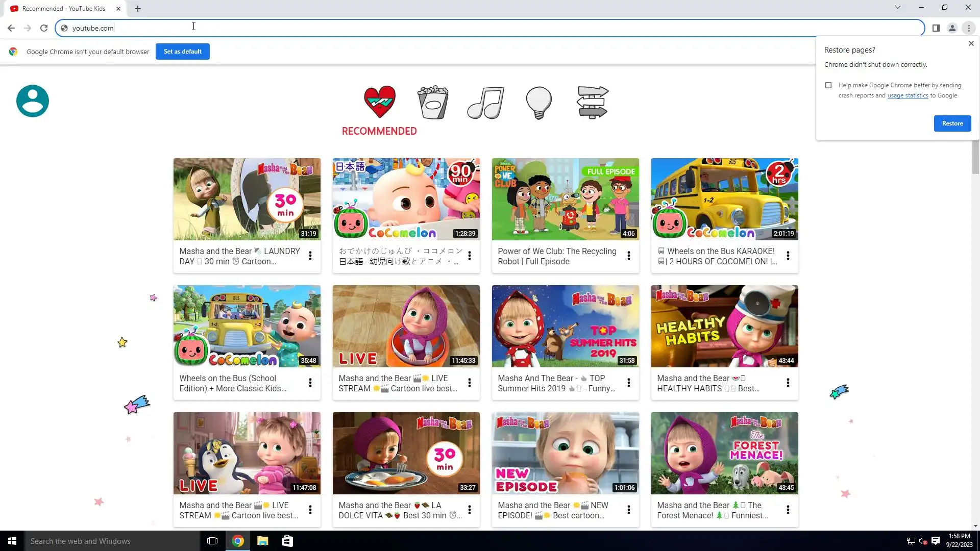
Task: Check the send crash reports checkbox
Action: click(828, 85)
